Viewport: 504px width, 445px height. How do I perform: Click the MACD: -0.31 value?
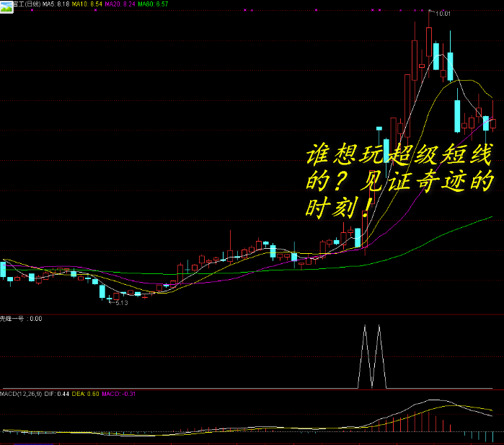[118, 394]
